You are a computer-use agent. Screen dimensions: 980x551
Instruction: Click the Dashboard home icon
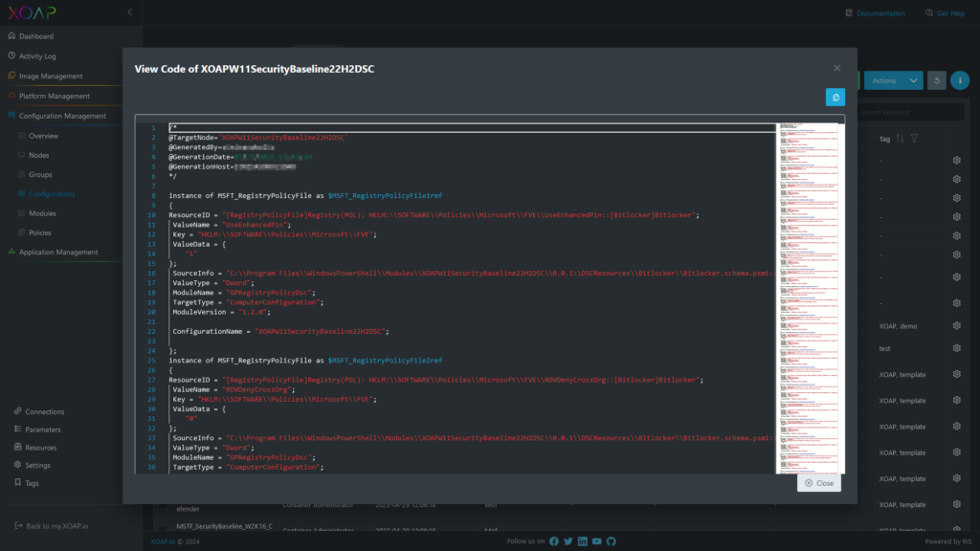tap(11, 36)
